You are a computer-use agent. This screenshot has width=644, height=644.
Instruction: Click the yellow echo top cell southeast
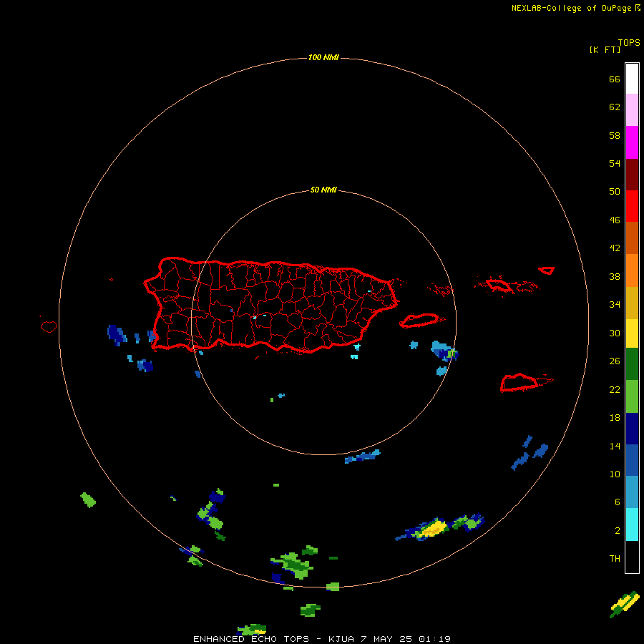(434, 528)
